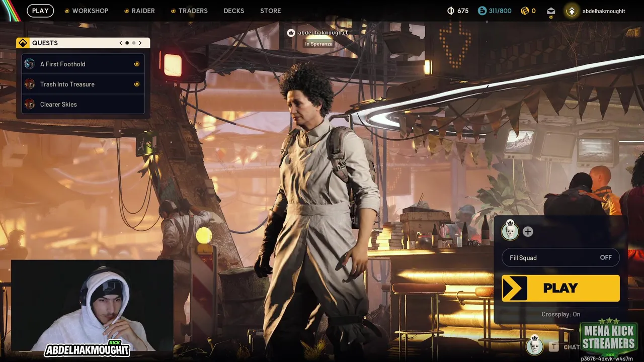Open the A First Foothold quest
Image resolution: width=644 pixels, height=362 pixels.
83,64
